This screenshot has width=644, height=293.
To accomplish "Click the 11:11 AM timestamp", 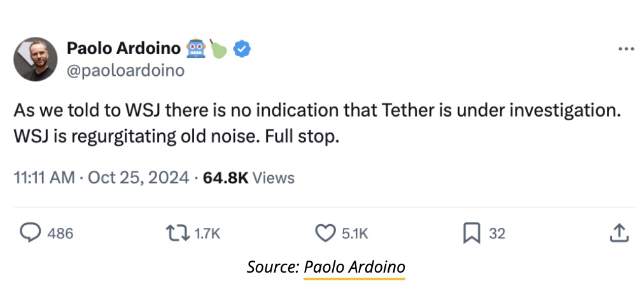I will [45, 178].
